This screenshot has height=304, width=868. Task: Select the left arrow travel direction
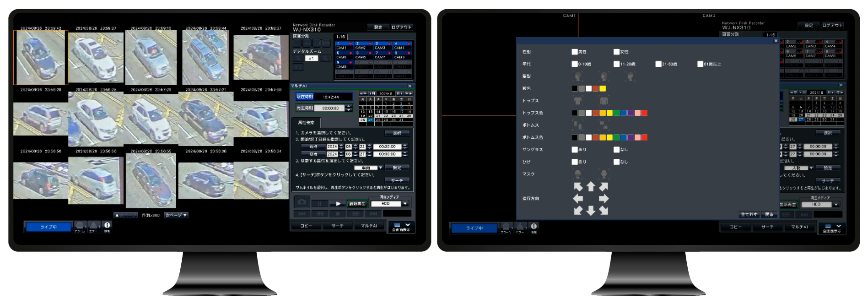(578, 199)
